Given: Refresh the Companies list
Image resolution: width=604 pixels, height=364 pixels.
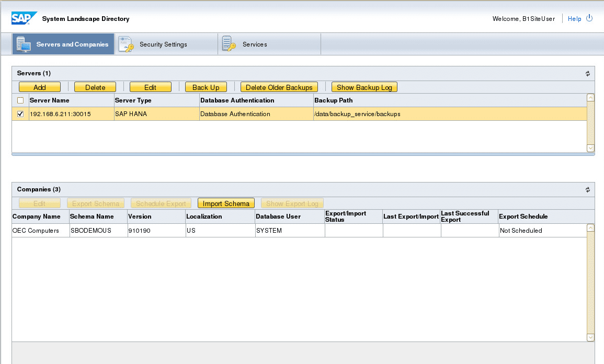Looking at the screenshot, I should click(587, 189).
